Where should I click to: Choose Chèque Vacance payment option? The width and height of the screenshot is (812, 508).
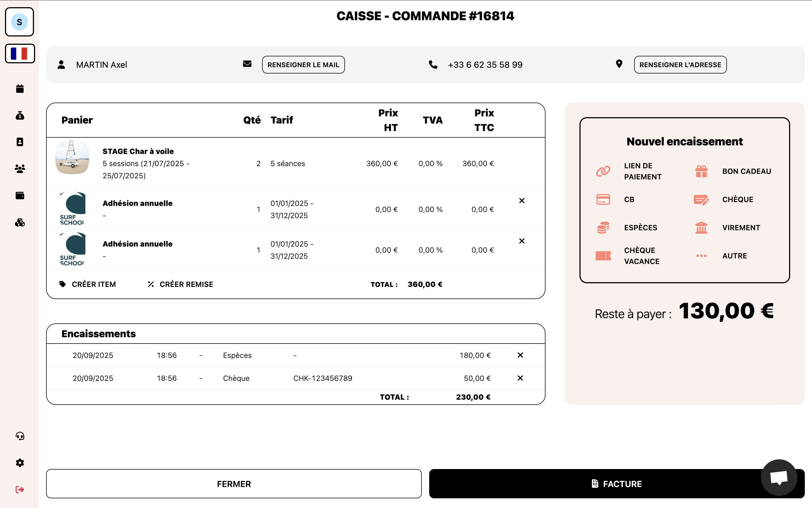pos(641,256)
